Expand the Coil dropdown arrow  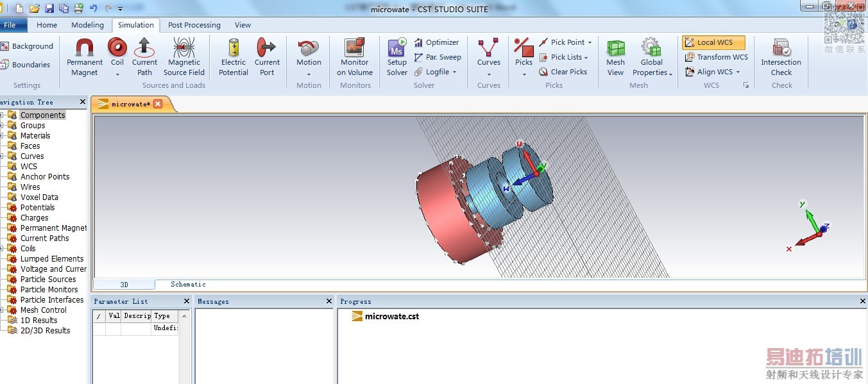point(117,74)
